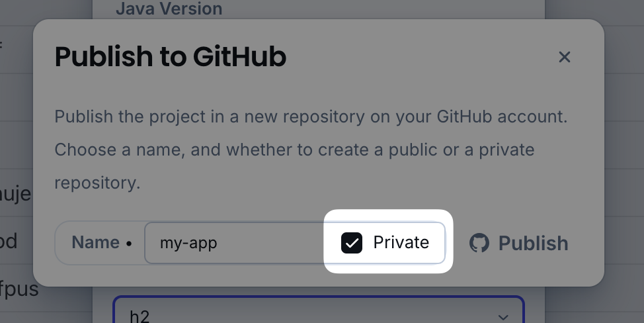Click the dot separator beside Name
Viewport: 644px width, 323px height.
click(x=128, y=243)
